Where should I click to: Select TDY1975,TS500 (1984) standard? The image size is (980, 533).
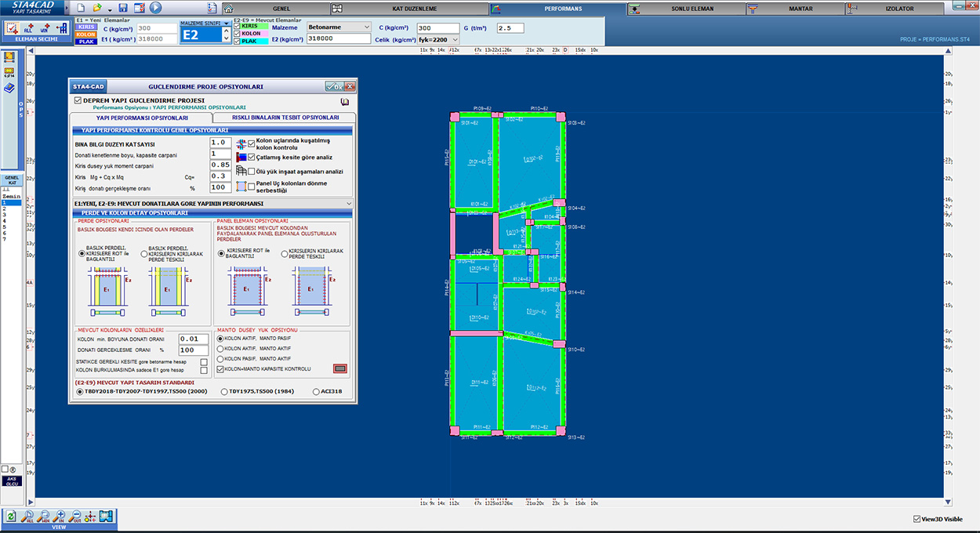[x=224, y=391]
